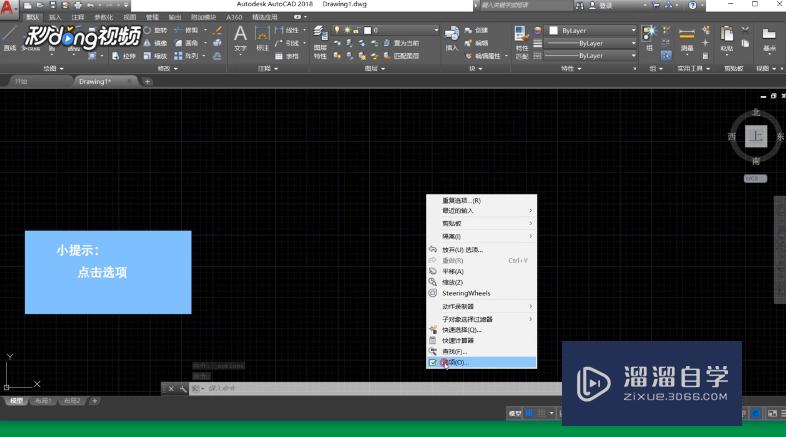
Task: Click the Paste (粘贴) clipboard icon
Action: (726, 35)
